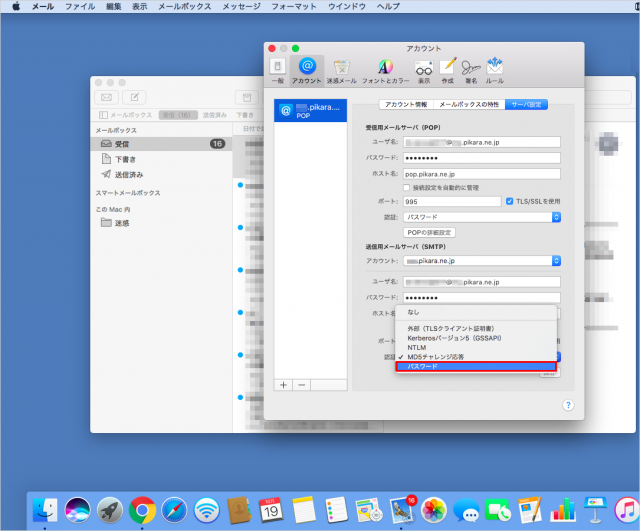Open Launchpad rocket icon in Dock
640x531 pixels.
click(110, 510)
